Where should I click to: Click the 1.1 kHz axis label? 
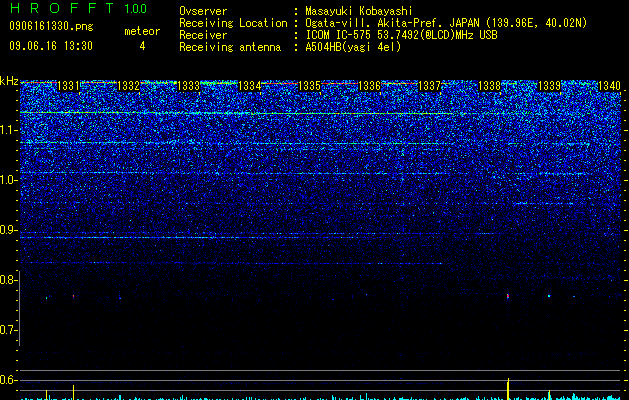9,130
